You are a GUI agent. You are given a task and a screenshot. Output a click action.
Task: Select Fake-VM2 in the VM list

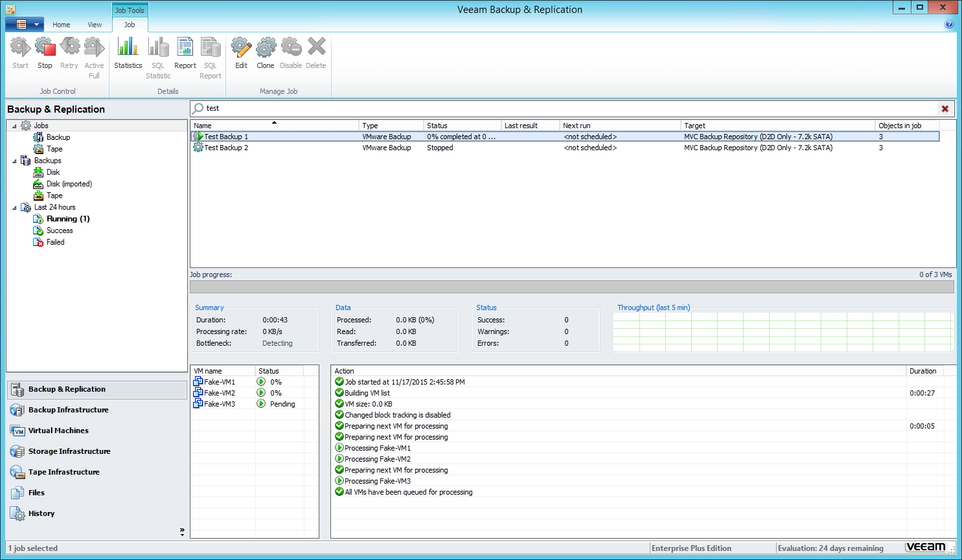[220, 393]
